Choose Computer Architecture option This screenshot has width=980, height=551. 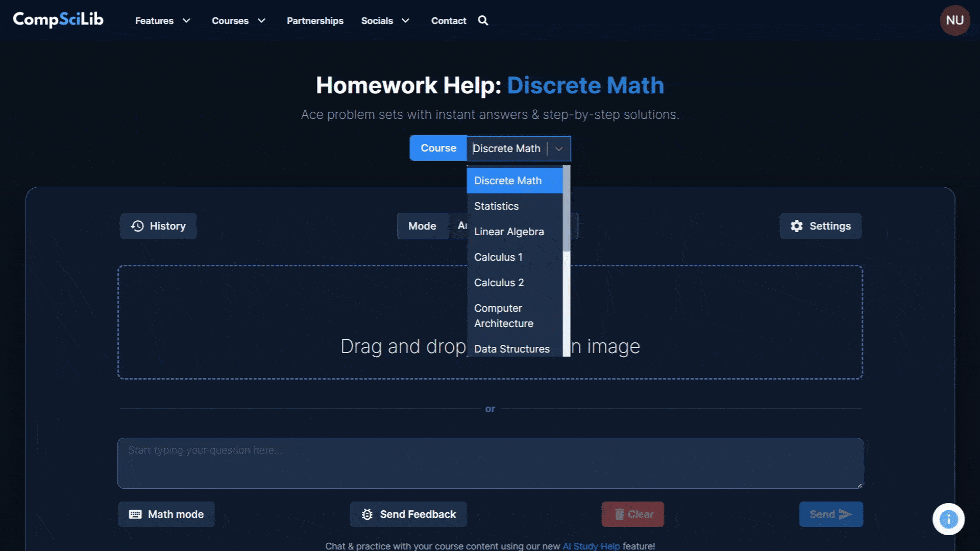tap(514, 316)
